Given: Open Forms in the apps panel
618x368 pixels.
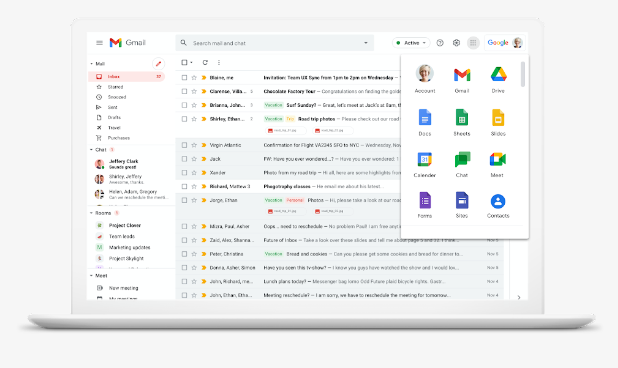Looking at the screenshot, I should click(x=424, y=205).
